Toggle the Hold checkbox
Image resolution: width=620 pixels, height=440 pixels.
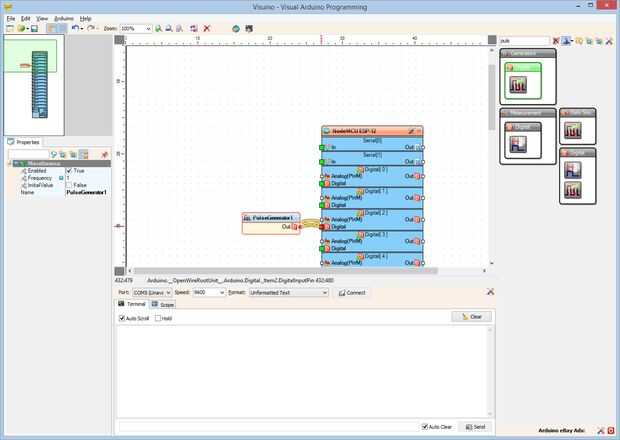point(158,318)
